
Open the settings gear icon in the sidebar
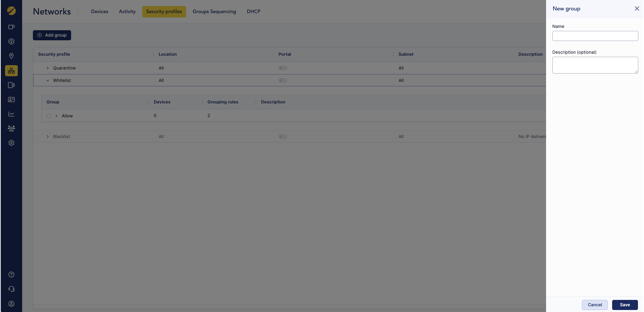(11, 143)
